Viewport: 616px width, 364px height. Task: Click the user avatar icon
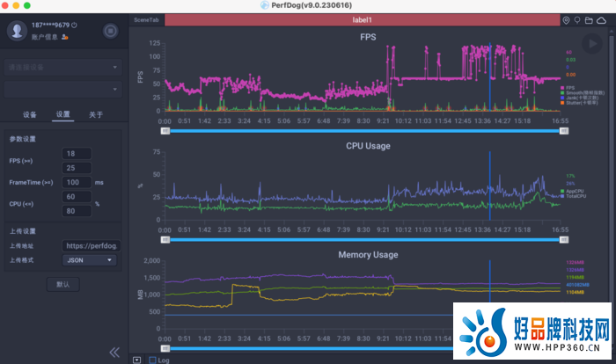[17, 31]
